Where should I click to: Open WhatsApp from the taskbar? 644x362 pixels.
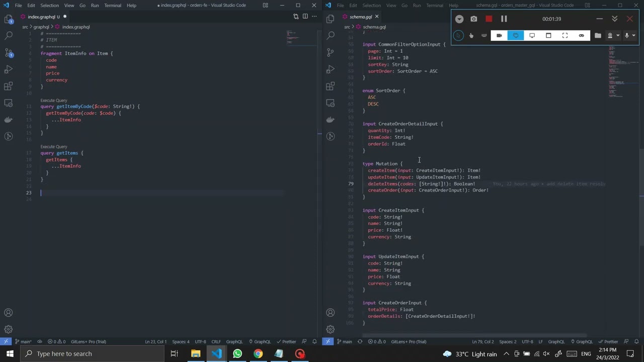pos(237,353)
